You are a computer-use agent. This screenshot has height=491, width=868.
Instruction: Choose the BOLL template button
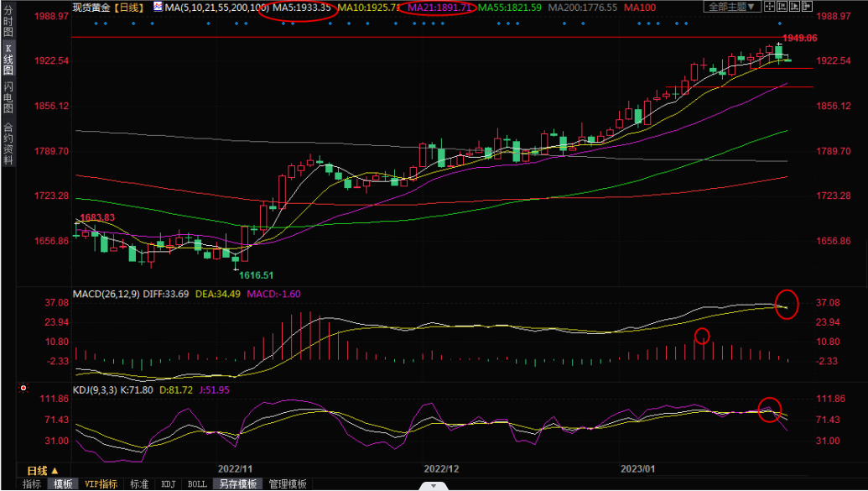click(197, 484)
